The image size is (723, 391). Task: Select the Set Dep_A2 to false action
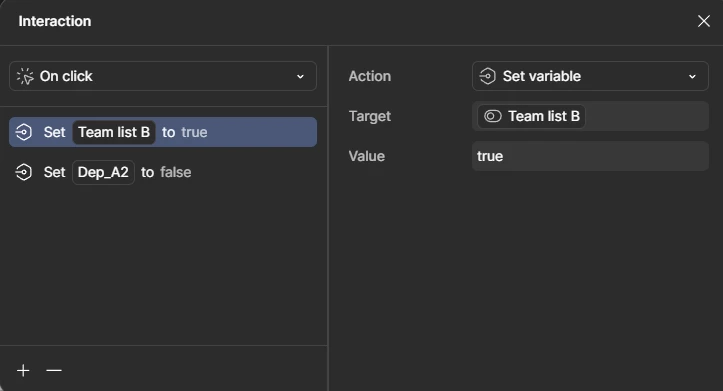click(163, 172)
